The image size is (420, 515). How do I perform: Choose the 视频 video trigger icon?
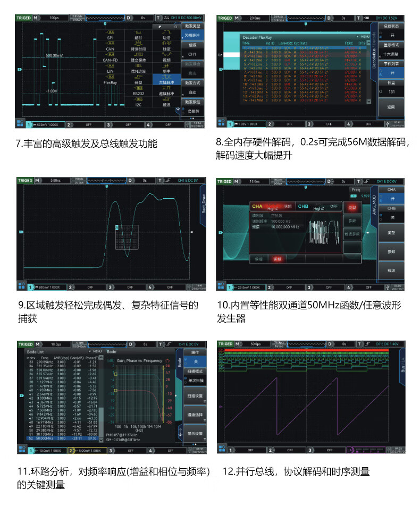pyautogui.click(x=166, y=57)
